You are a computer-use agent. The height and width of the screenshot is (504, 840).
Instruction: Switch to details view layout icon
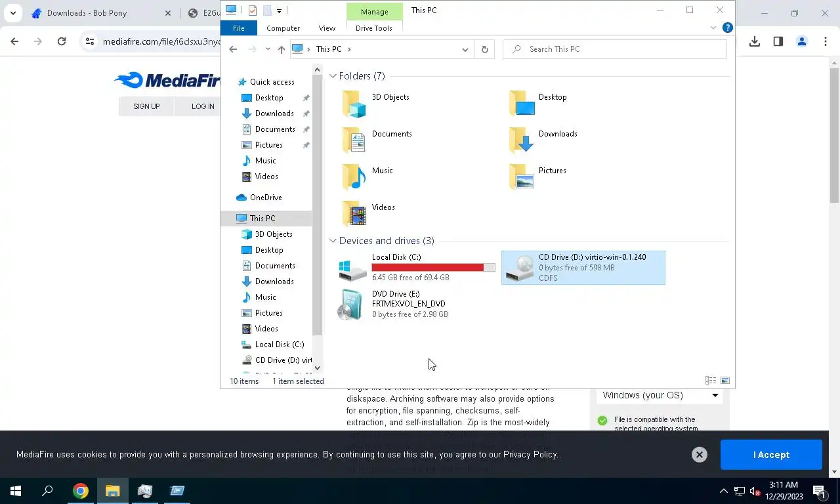tap(711, 381)
